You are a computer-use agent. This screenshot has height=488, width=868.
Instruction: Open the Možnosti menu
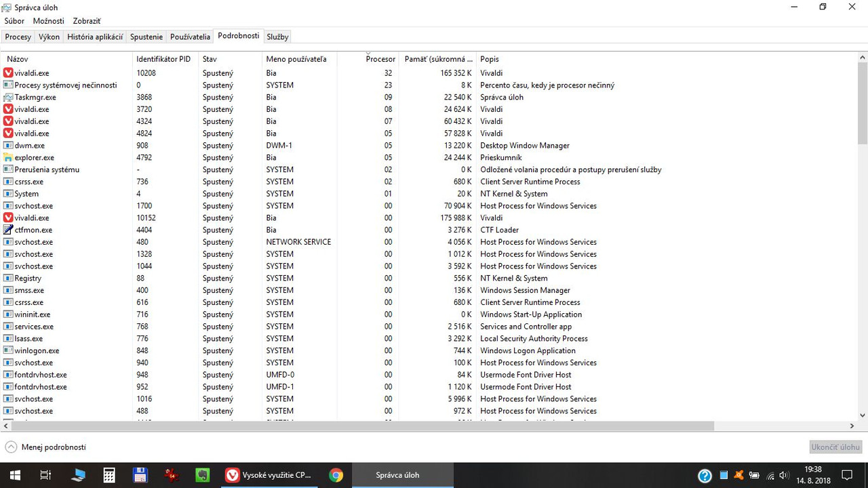click(48, 21)
